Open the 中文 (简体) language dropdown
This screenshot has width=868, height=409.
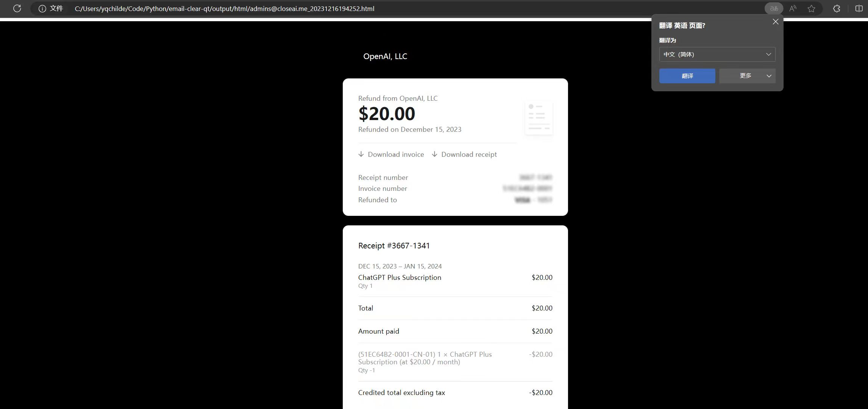pos(717,54)
